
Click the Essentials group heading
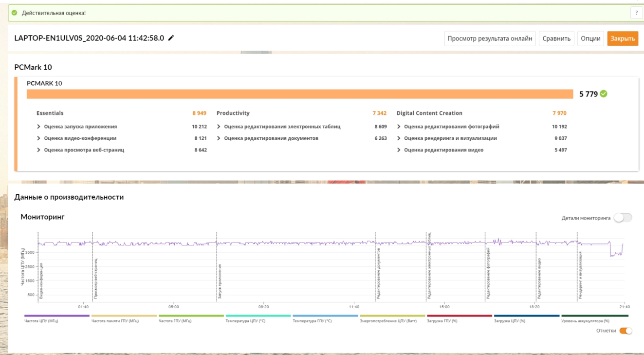tap(50, 113)
